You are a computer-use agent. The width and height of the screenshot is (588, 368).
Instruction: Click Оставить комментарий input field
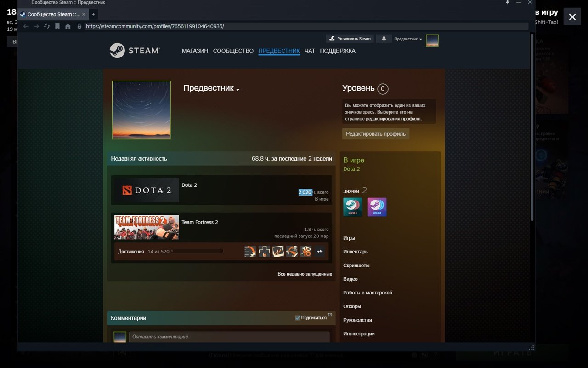point(229,337)
